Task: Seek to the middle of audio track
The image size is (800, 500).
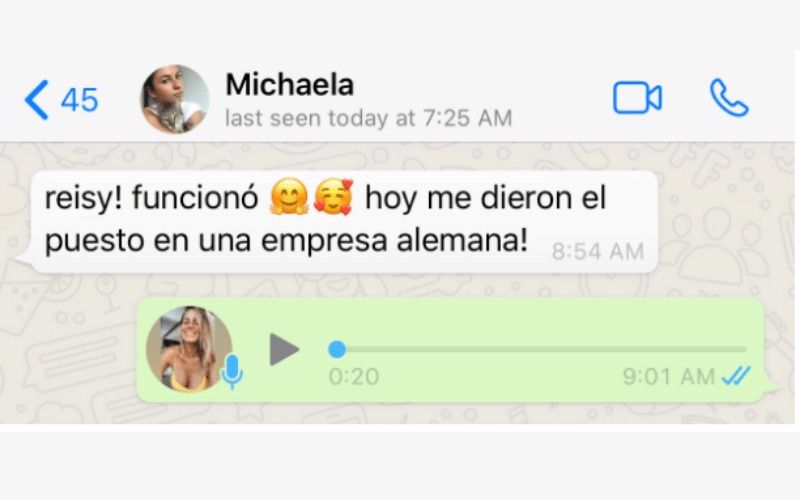Action: pyautogui.click(x=537, y=349)
